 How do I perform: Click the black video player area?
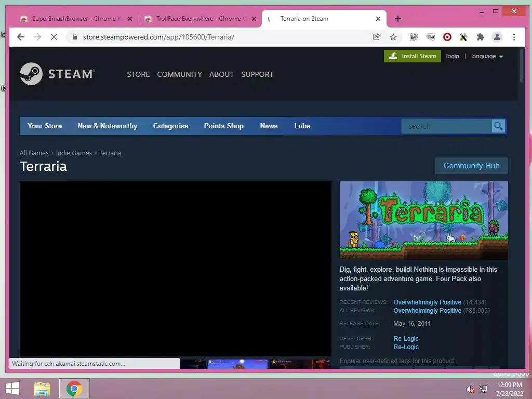pos(176,269)
